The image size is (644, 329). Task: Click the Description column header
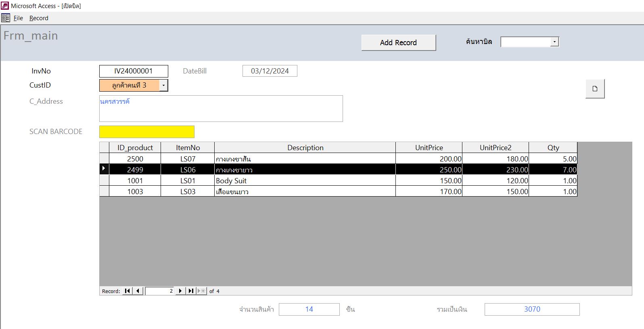click(x=305, y=147)
